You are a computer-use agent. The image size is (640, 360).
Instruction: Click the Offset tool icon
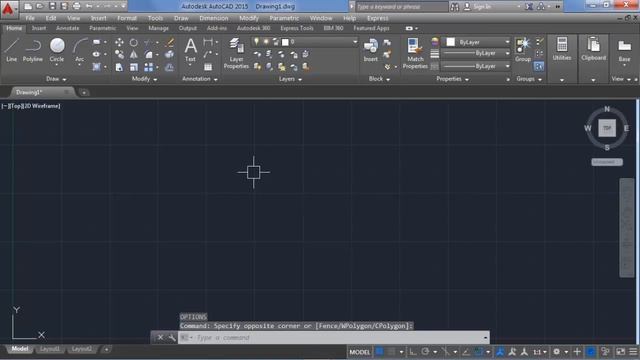click(x=170, y=67)
